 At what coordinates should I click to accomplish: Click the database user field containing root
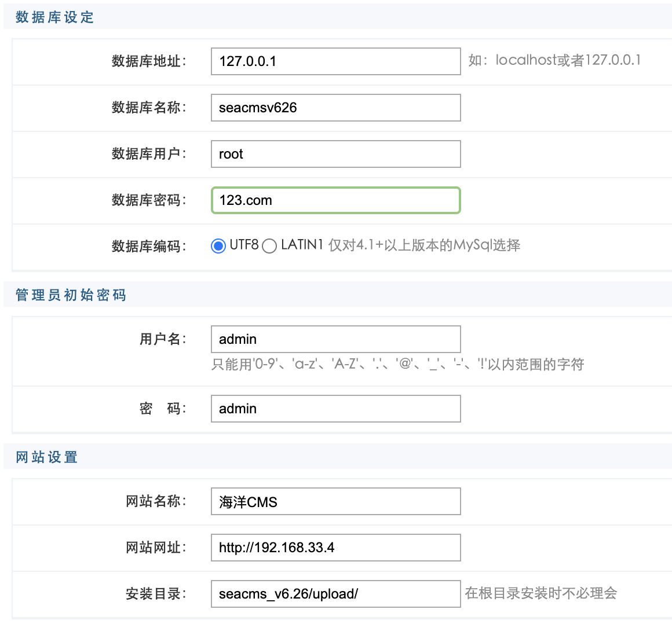click(335, 154)
